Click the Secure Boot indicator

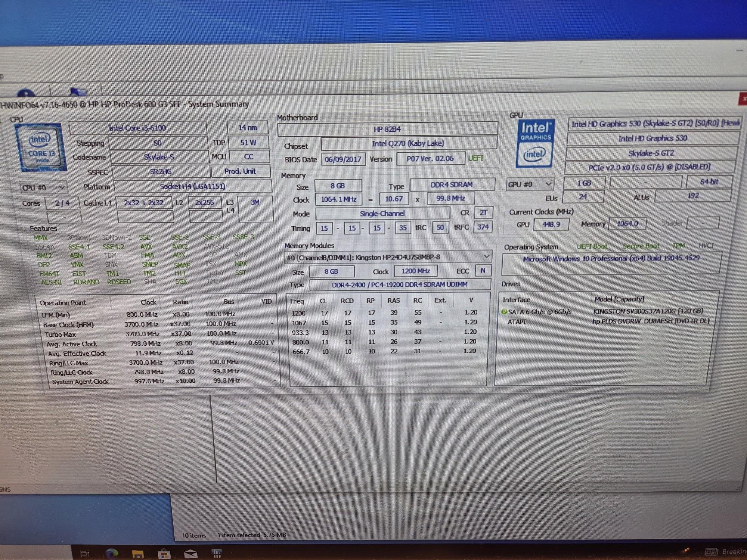point(641,246)
